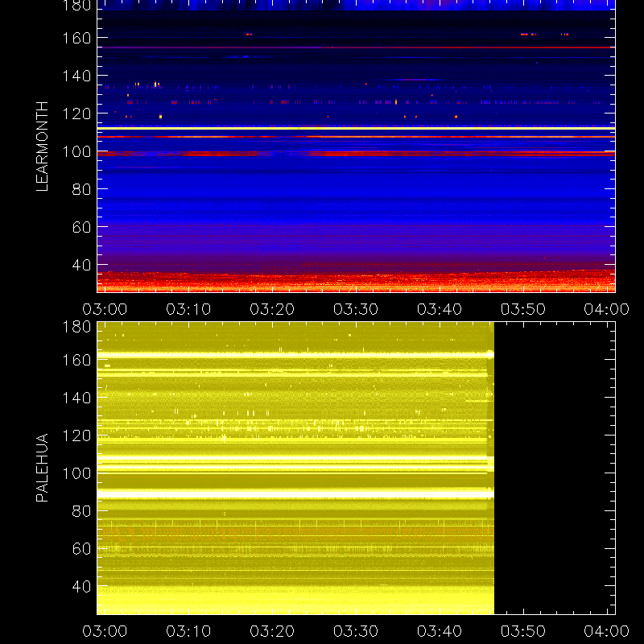This screenshot has width=644, height=644.
Task: Select the 140 frequency label on the Learmonth axis
Action: click(x=76, y=76)
